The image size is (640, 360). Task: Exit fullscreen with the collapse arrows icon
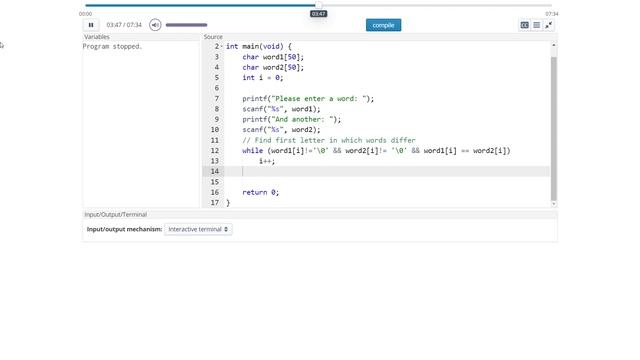tap(549, 25)
